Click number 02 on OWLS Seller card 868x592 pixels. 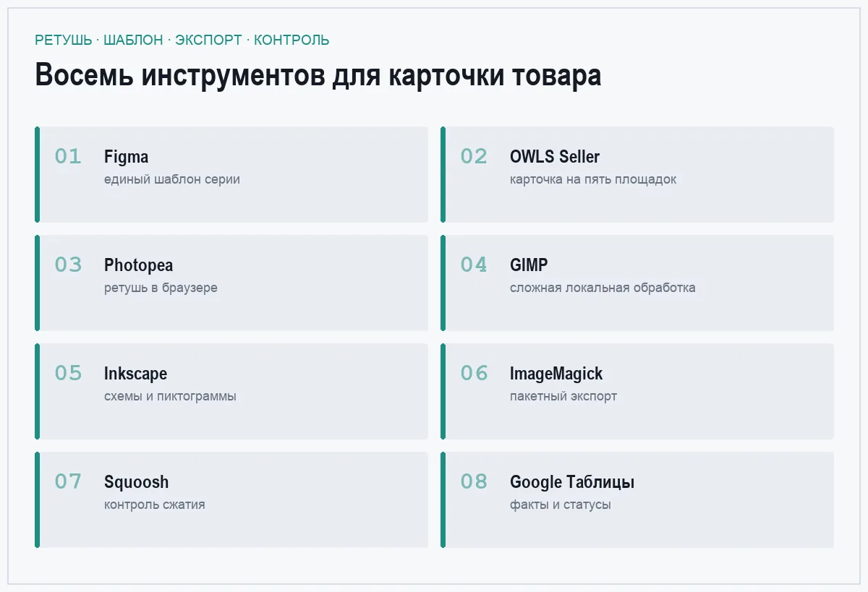(475, 156)
